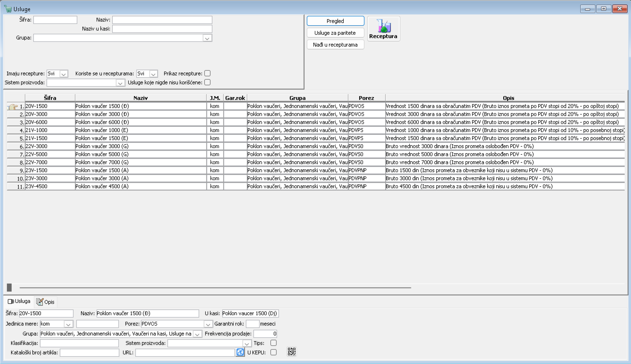Click the Usluga tab icon
The width and height of the screenshot is (631, 364).
[11, 301]
